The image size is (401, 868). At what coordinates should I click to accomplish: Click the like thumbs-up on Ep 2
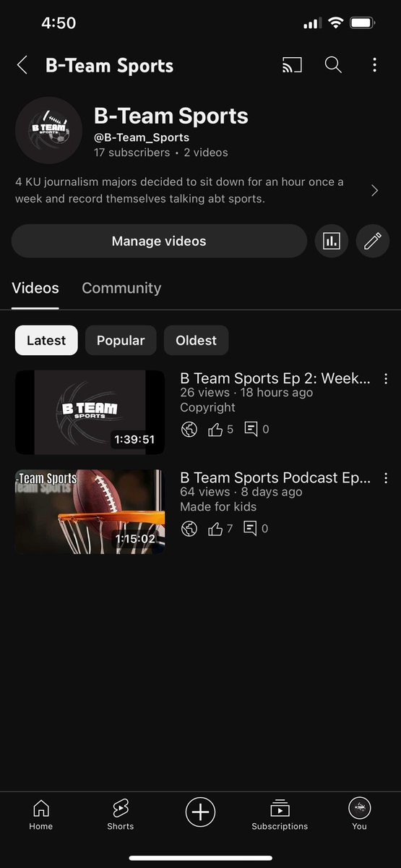pos(215,430)
